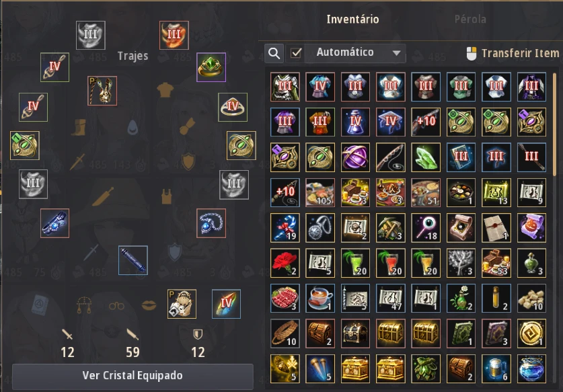Switch to the Pérola tab
This screenshot has height=392, width=563.
point(470,19)
